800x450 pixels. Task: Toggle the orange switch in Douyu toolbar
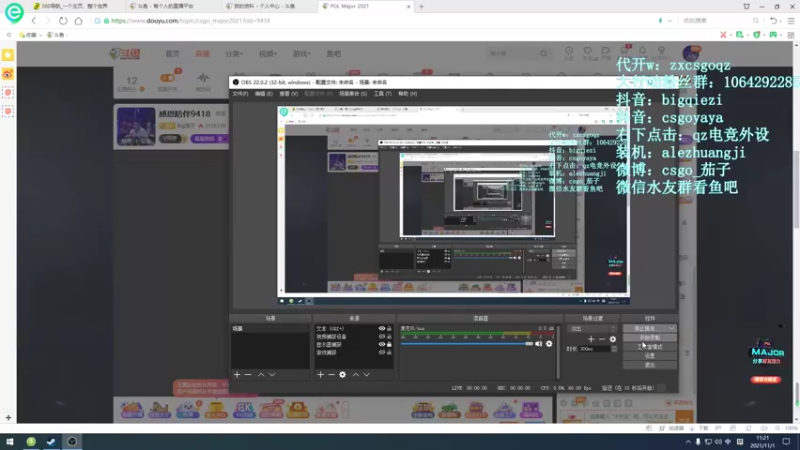coord(168,78)
